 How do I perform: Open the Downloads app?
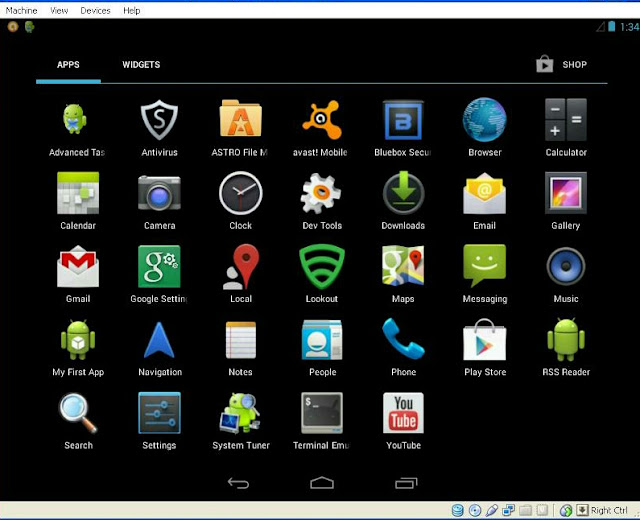(403, 201)
